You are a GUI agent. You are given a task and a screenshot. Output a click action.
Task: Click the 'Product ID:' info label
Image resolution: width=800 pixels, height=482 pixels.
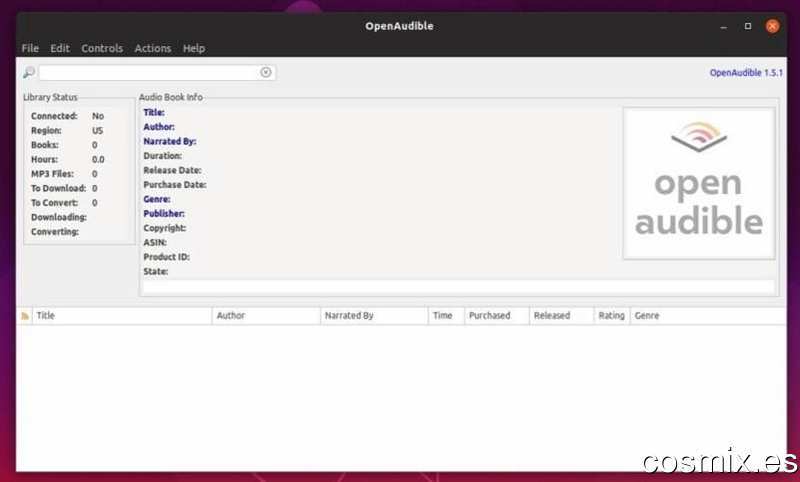click(166, 257)
